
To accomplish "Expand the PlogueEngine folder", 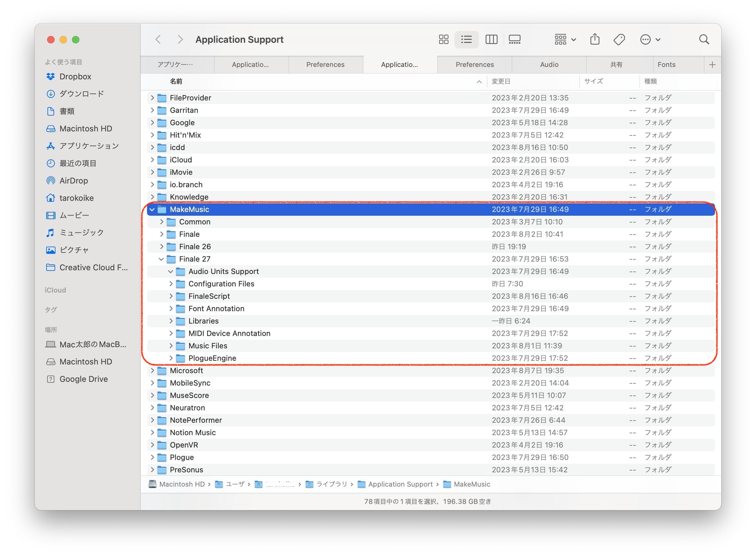I will [x=171, y=358].
